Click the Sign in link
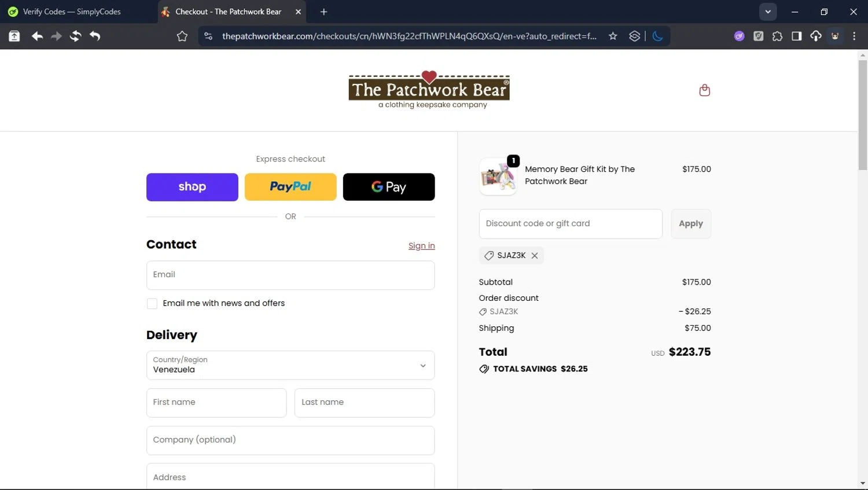 421,246
